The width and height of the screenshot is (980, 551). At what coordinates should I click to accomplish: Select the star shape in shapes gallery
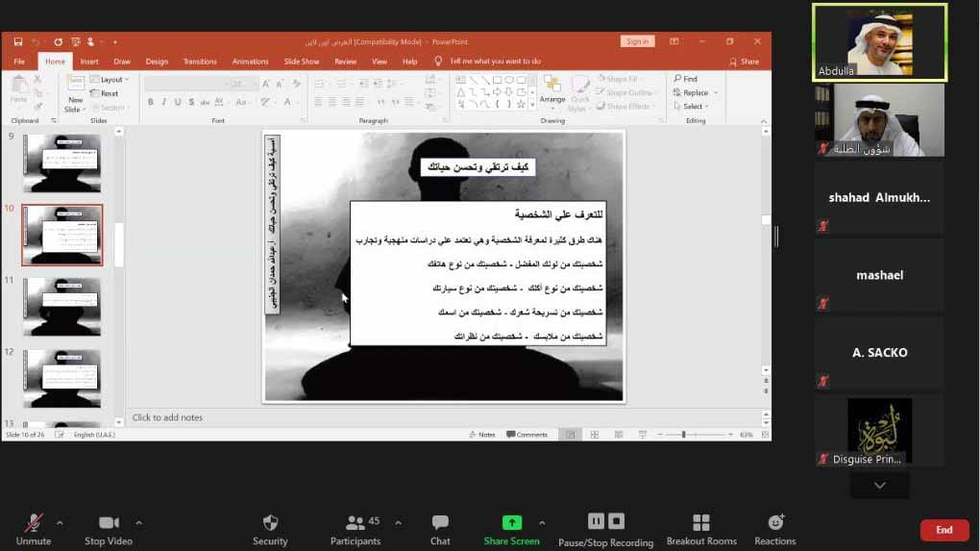521,104
